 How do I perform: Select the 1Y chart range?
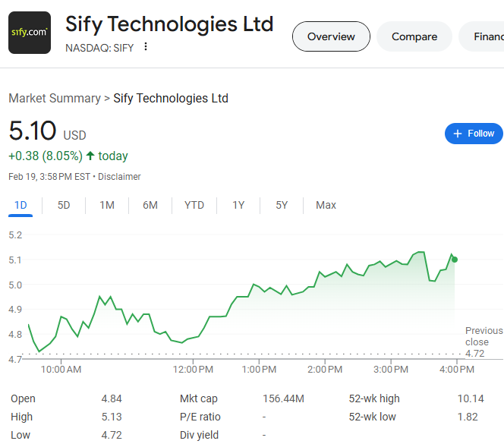point(238,205)
